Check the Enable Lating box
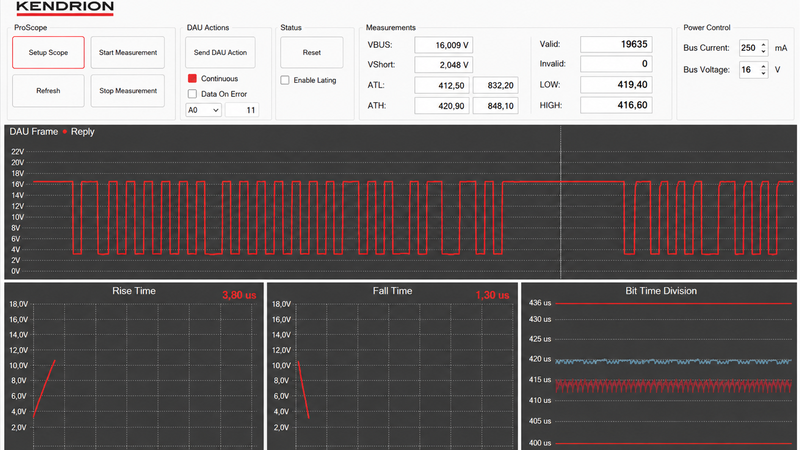800x450 pixels. [285, 80]
